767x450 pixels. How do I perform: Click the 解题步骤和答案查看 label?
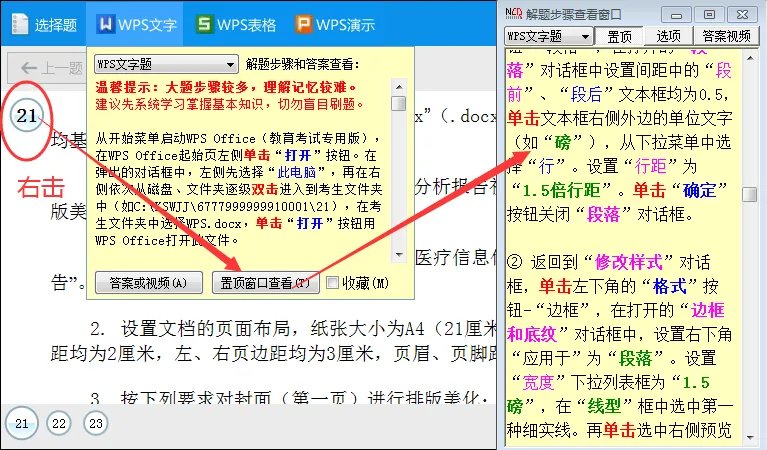[x=303, y=64]
